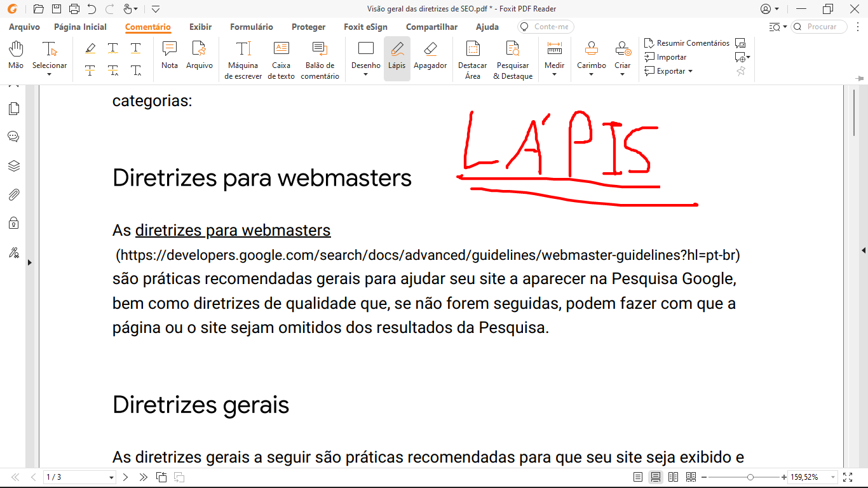The height and width of the screenshot is (488, 868).
Task: Open the Carimbo stamp dropdown
Action: coord(591,74)
